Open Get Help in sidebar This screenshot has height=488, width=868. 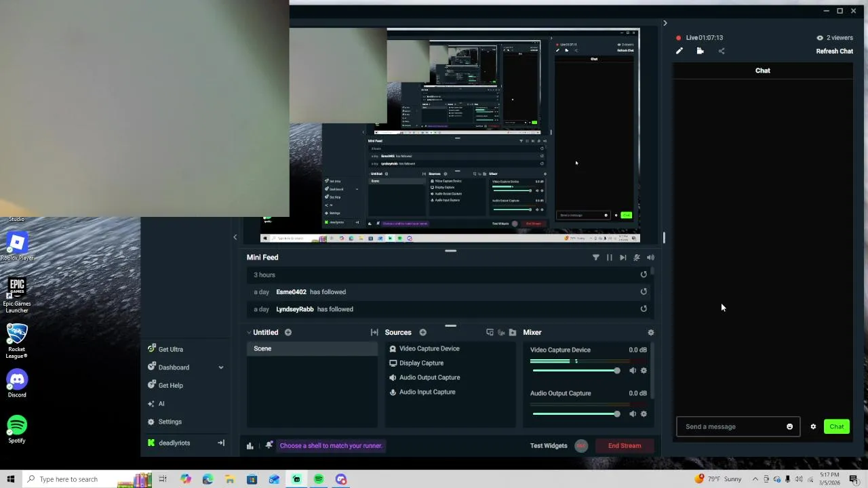[x=170, y=385]
